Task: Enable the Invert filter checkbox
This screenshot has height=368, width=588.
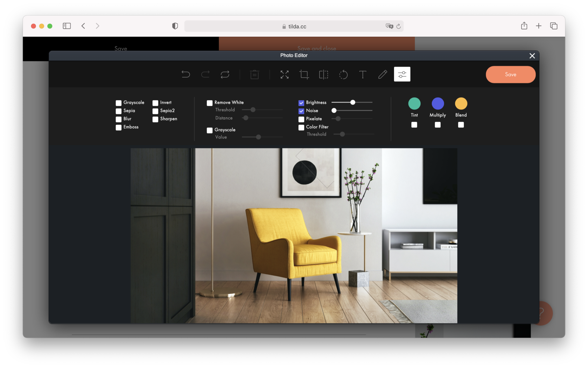Action: click(x=155, y=103)
